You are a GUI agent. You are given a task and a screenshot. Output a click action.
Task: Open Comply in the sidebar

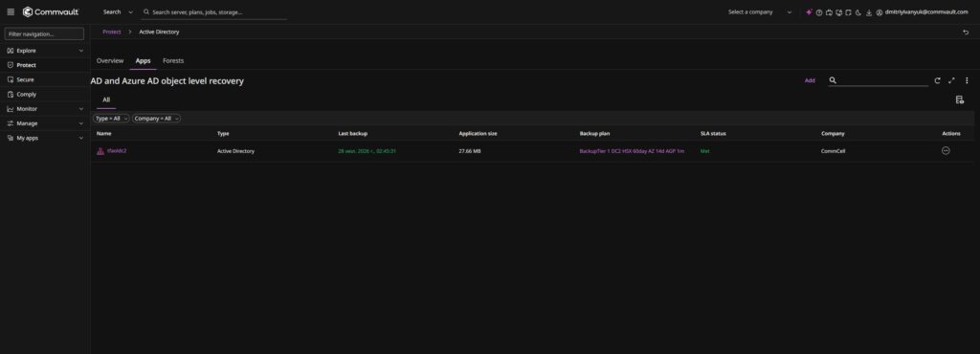[x=26, y=95]
